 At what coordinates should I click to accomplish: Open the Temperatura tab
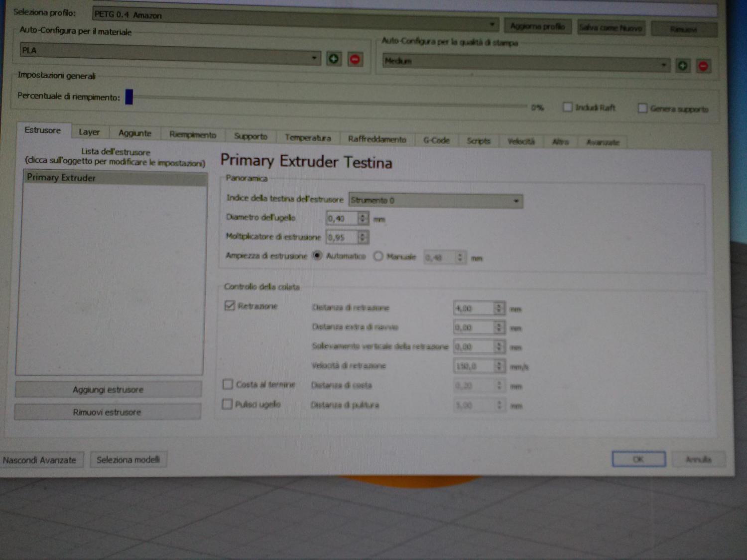[x=308, y=138]
